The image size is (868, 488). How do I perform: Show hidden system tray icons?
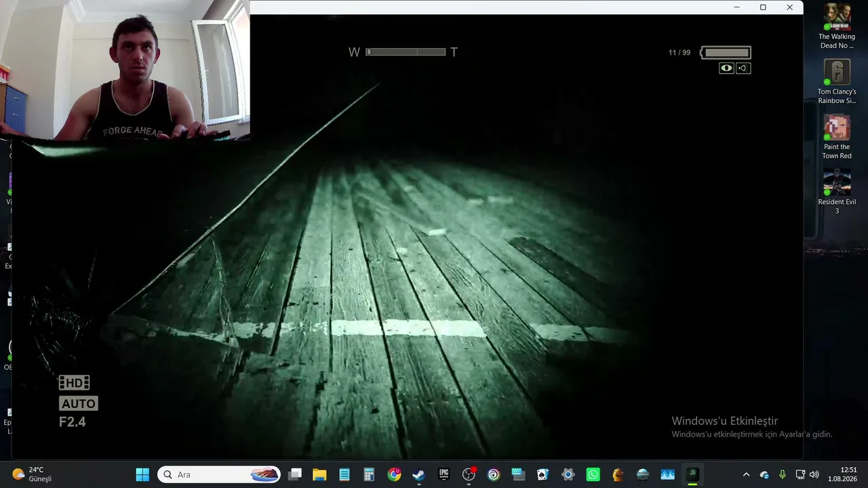pyautogui.click(x=747, y=474)
